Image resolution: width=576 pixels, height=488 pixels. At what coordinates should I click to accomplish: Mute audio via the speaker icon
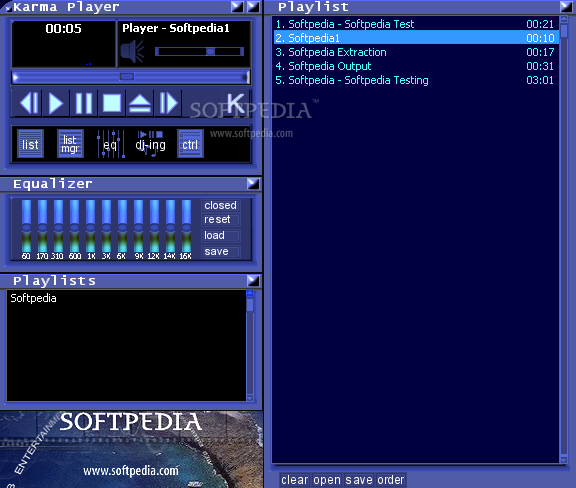pyautogui.click(x=132, y=52)
